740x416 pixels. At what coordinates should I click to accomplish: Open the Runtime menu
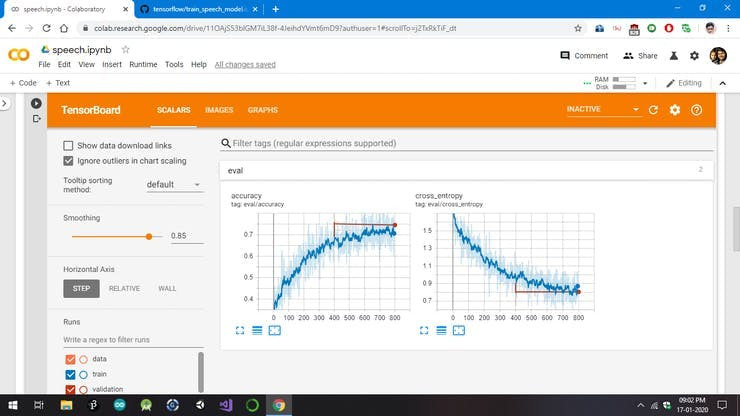pyautogui.click(x=143, y=65)
